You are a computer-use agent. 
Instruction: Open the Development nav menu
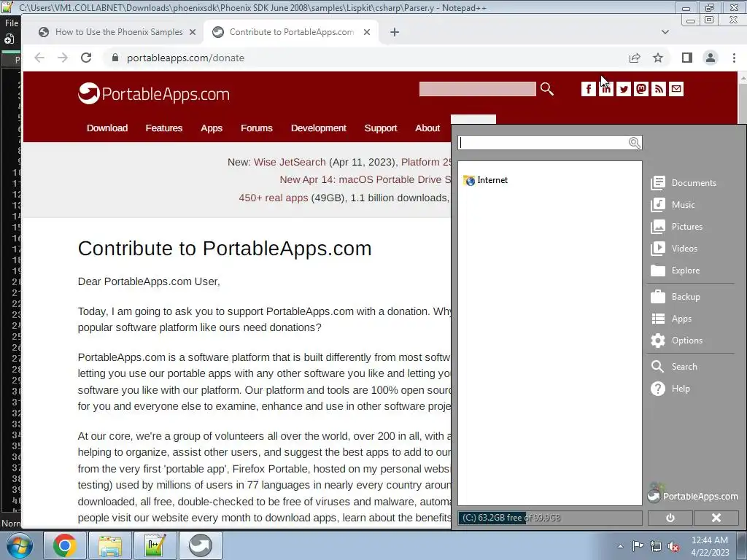[319, 128]
